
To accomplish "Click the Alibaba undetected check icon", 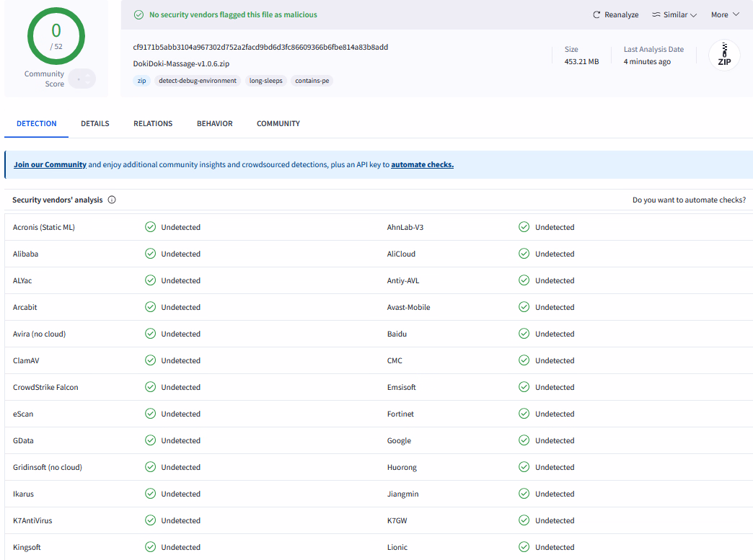I will [x=150, y=254].
